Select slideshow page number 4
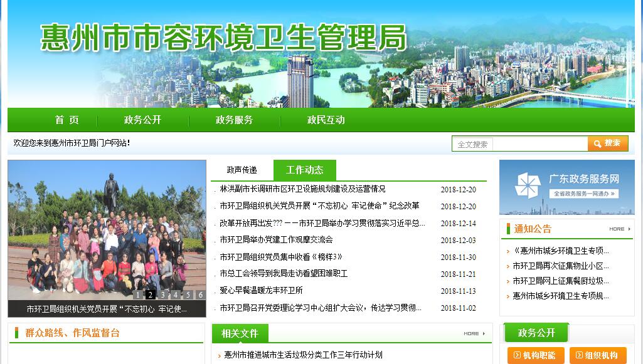This screenshot has width=643, height=364. click(x=176, y=294)
